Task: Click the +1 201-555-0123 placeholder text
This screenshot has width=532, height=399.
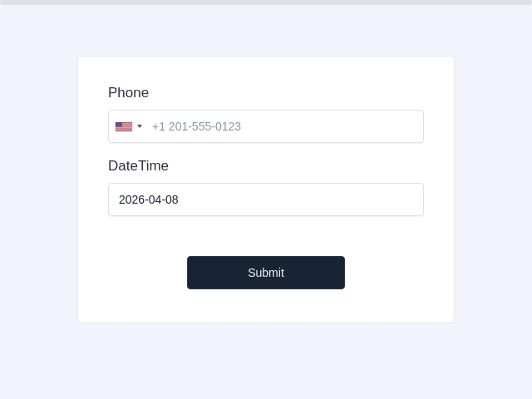Action: (196, 126)
